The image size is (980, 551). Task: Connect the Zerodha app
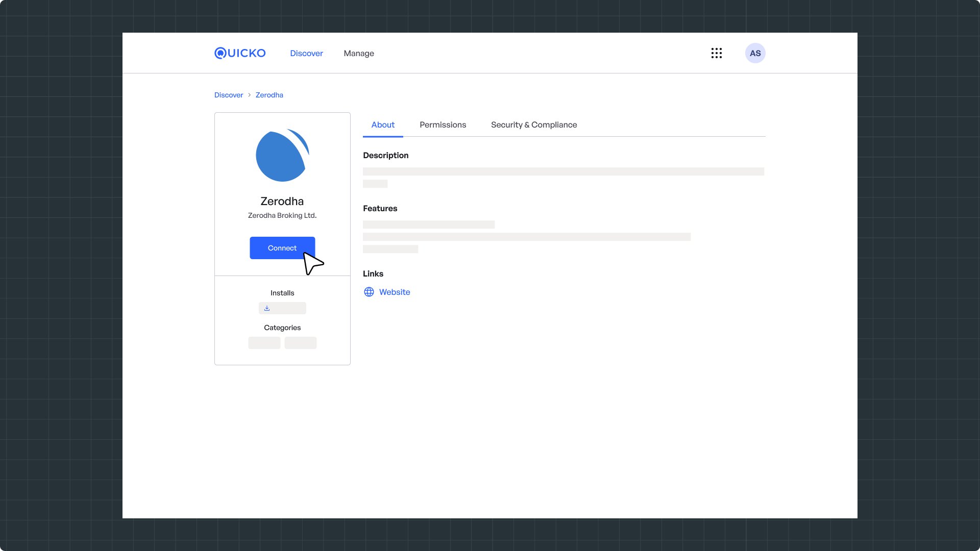282,248
